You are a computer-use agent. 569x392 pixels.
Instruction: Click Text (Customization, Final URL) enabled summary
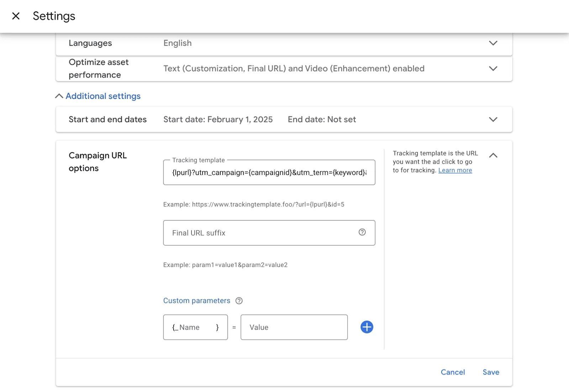(x=294, y=68)
